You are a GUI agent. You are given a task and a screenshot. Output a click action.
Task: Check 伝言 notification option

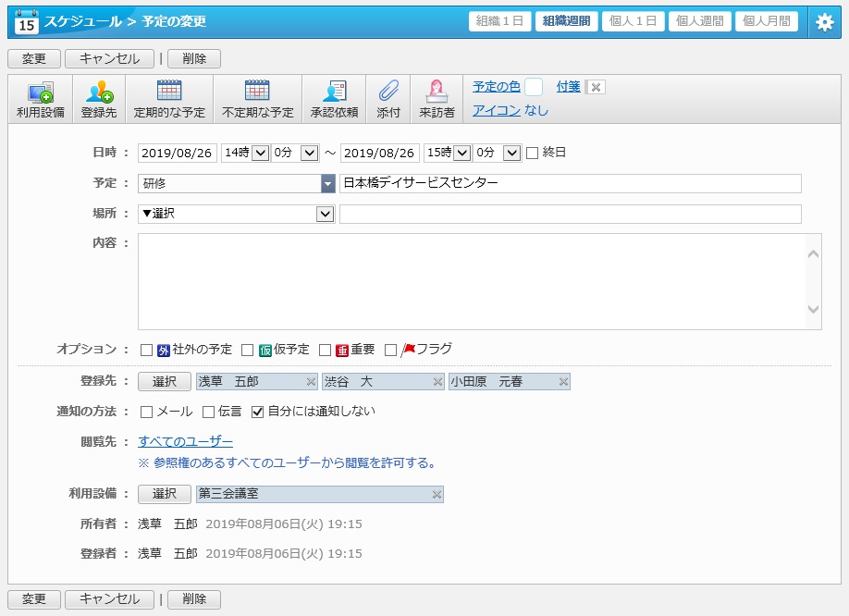(x=208, y=412)
